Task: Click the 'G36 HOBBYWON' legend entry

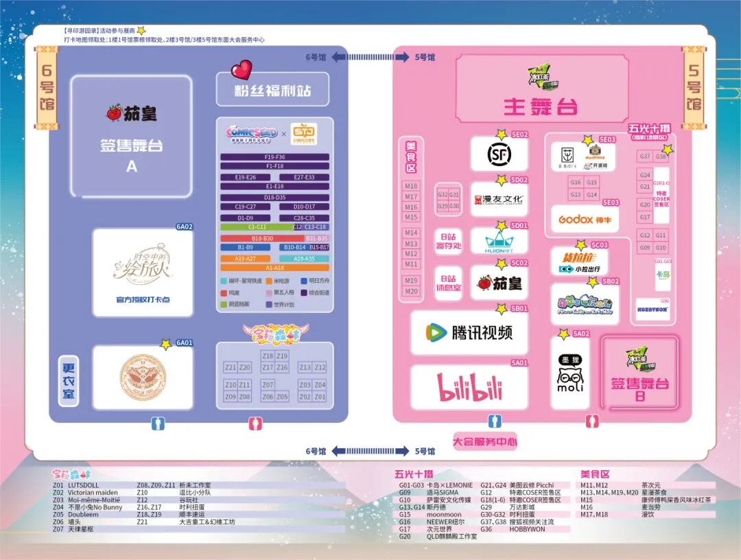Action: 513,529
